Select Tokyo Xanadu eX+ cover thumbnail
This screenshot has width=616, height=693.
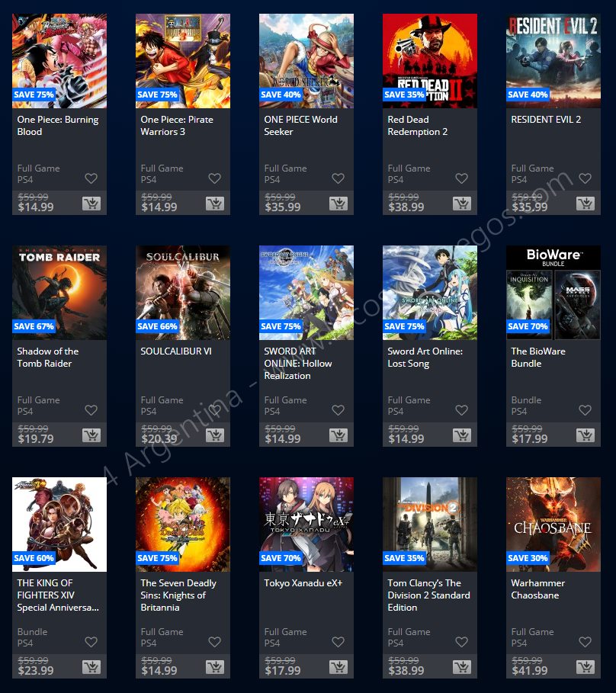pyautogui.click(x=306, y=525)
